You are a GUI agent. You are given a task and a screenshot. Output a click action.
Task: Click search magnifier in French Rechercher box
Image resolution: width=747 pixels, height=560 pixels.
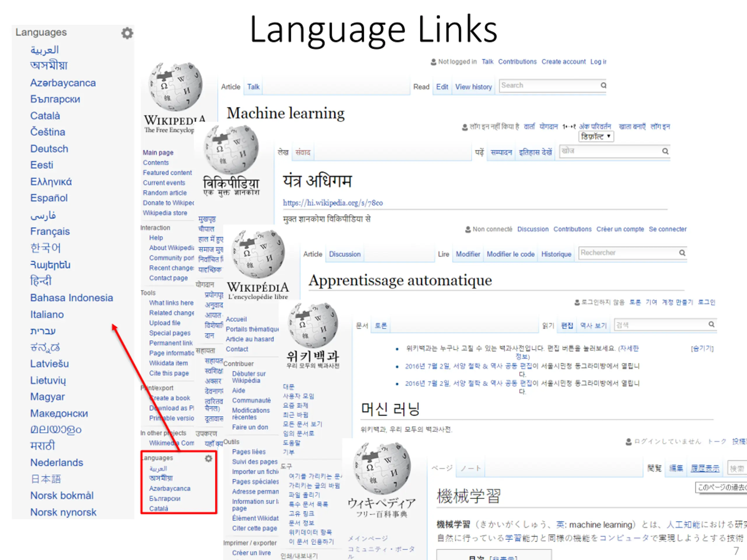[682, 253]
